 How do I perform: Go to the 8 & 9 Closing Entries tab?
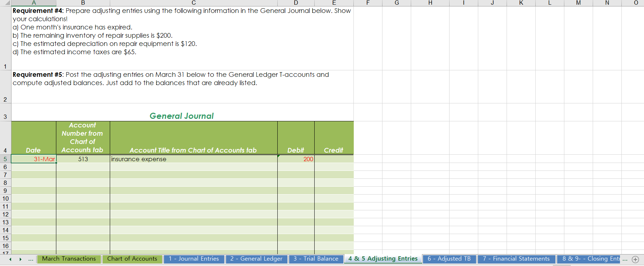coord(588,259)
